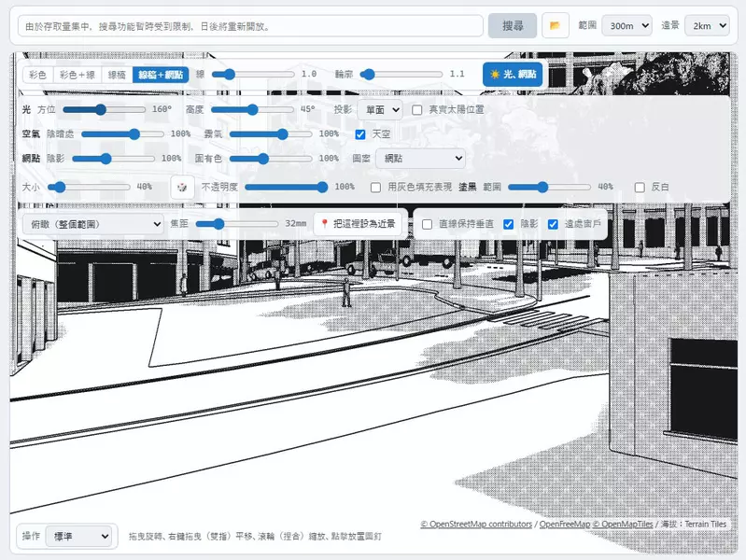Open the 範圍 300m dropdown
The height and width of the screenshot is (560, 746).
(x=626, y=26)
